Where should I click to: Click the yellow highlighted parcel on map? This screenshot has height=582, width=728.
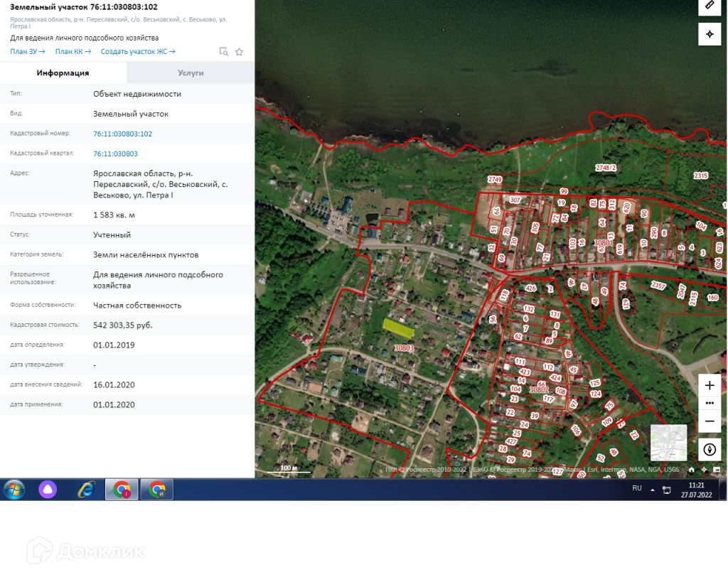pyautogui.click(x=398, y=327)
